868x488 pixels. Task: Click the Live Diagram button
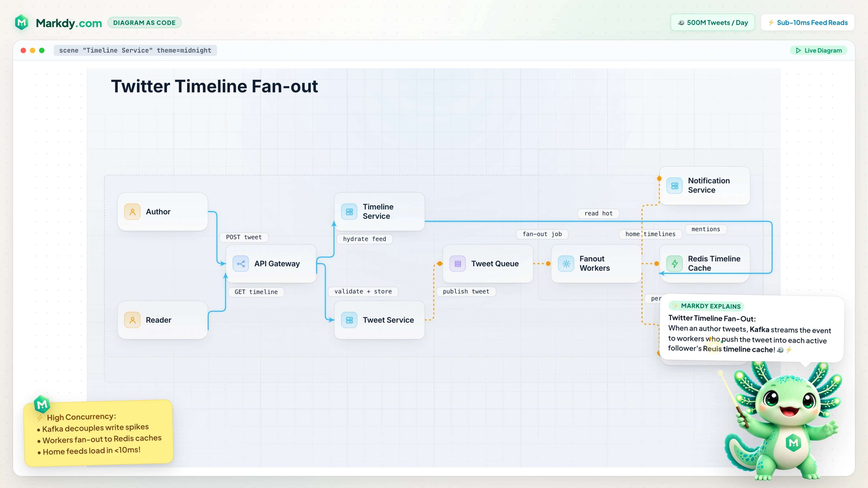coord(819,50)
